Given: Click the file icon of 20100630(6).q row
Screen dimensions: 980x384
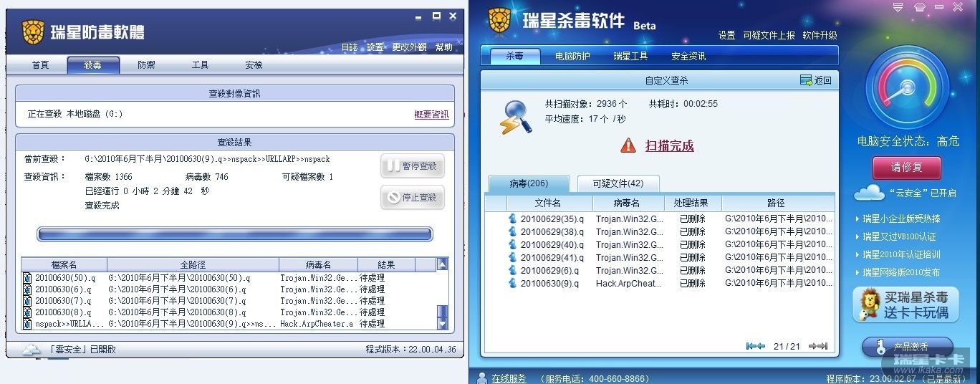Looking at the screenshot, I should 27,289.
